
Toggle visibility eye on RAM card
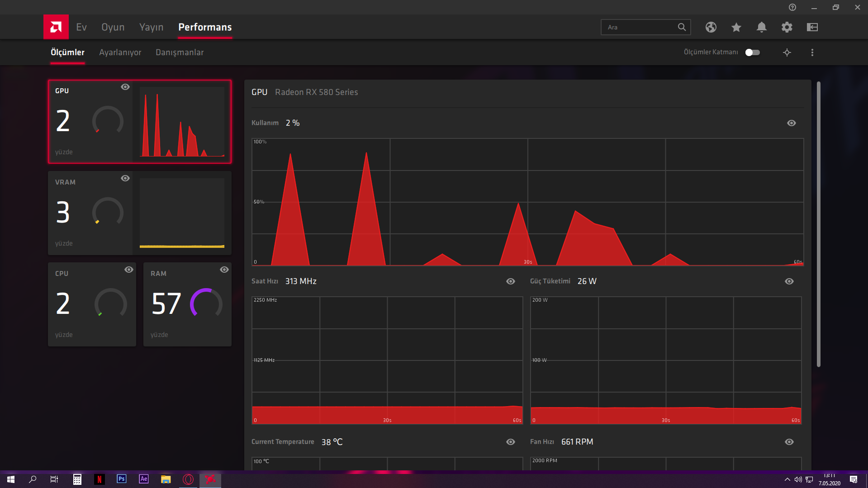pos(224,270)
